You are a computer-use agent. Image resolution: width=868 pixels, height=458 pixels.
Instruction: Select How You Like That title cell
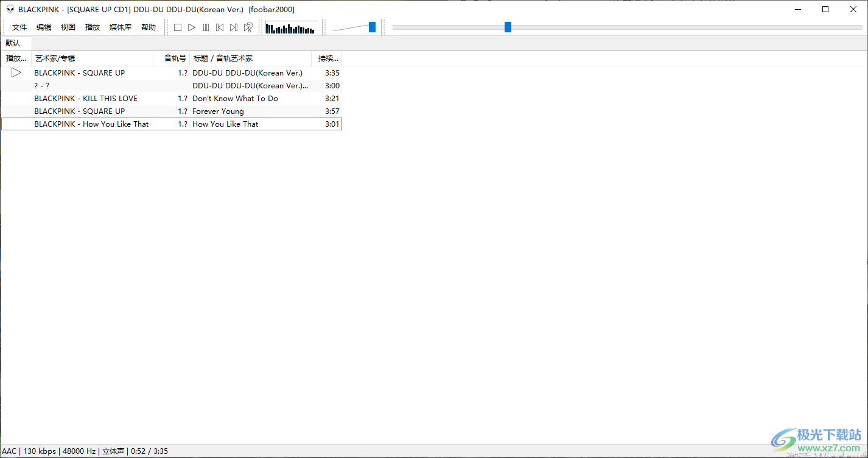(225, 124)
